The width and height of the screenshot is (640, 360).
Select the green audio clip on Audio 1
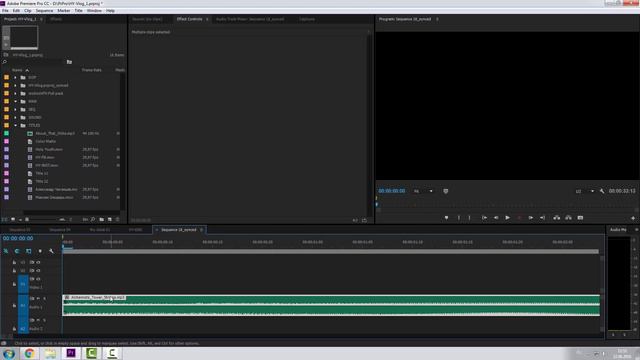[331, 305]
